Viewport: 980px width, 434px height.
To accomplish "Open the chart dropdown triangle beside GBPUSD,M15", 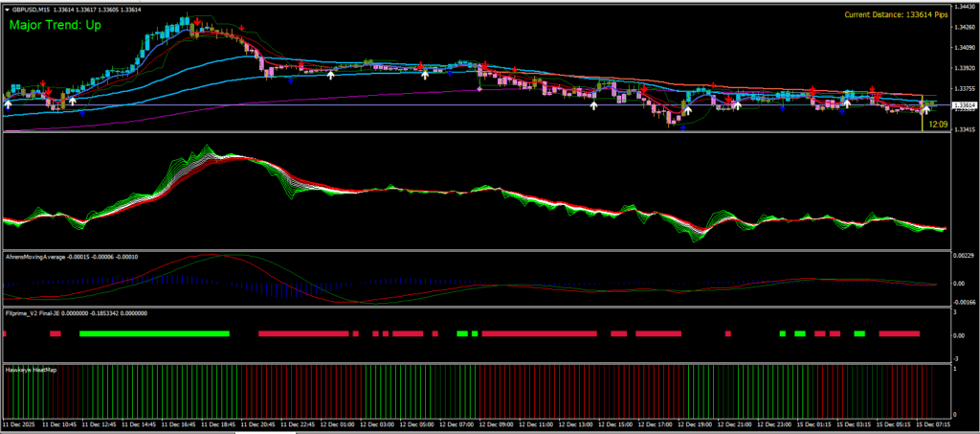I will 6,9.
